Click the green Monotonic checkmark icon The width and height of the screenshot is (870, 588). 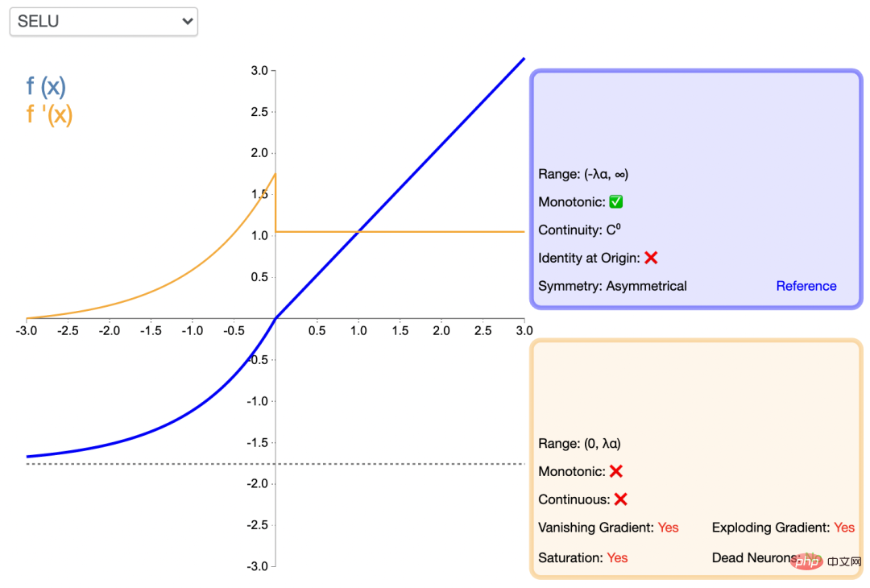[616, 202]
